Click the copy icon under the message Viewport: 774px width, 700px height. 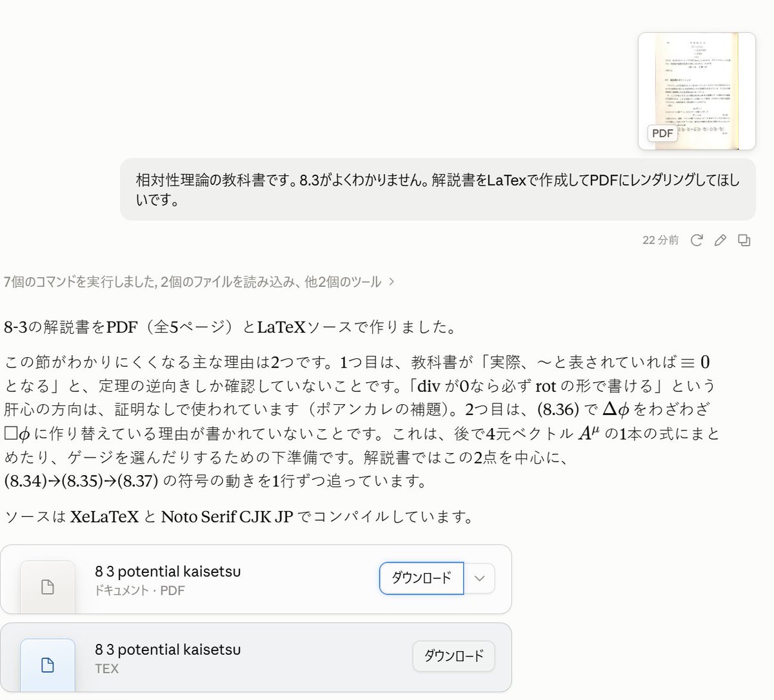744,240
